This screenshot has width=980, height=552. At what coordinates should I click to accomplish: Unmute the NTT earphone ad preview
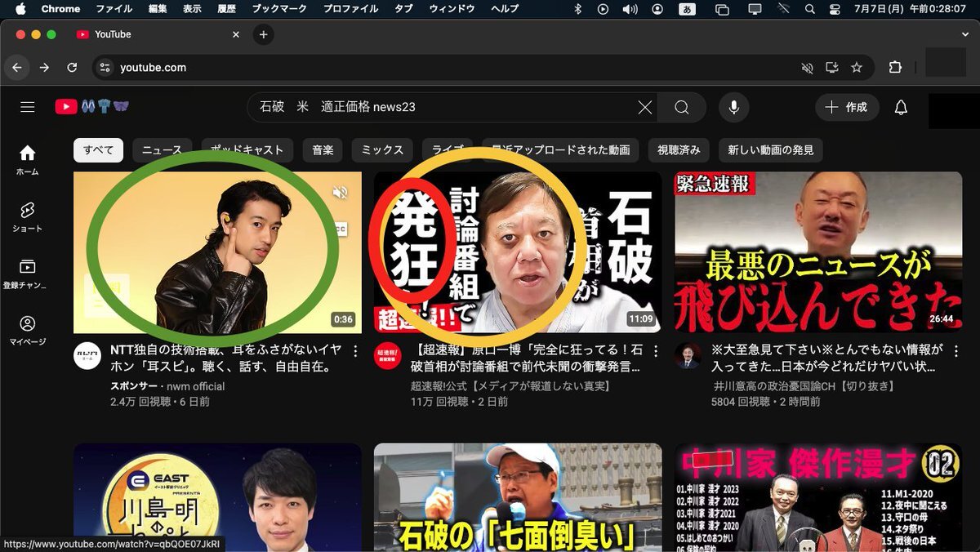click(x=341, y=193)
